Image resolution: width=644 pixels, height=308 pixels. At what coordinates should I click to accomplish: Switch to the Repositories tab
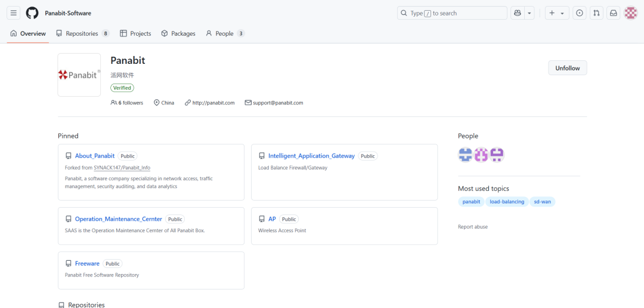[x=82, y=33]
